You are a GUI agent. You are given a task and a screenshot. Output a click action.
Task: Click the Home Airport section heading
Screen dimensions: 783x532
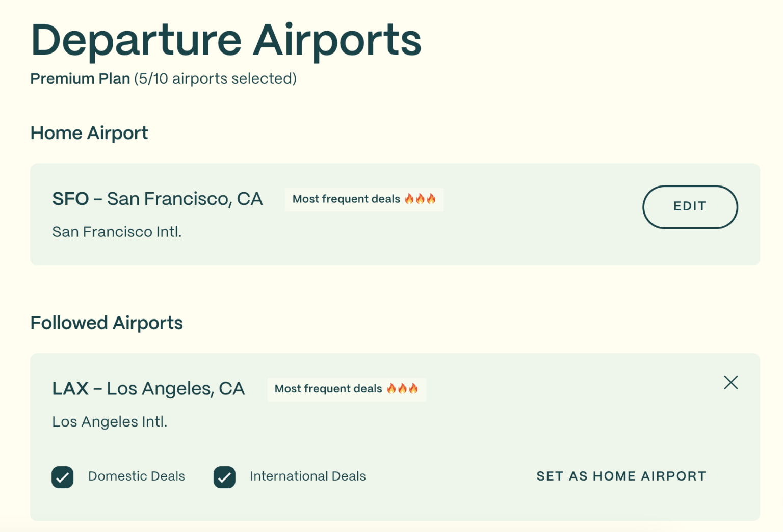pyautogui.click(x=89, y=133)
